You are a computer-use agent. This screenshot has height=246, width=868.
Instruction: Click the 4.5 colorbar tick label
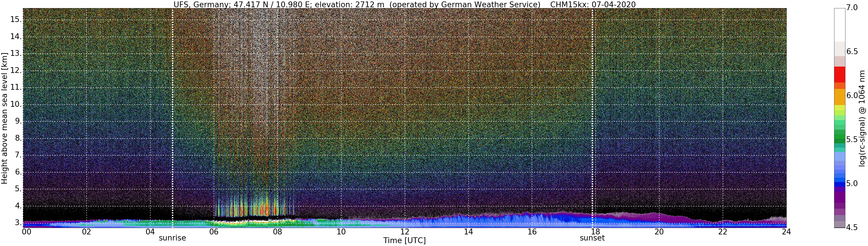851,227
